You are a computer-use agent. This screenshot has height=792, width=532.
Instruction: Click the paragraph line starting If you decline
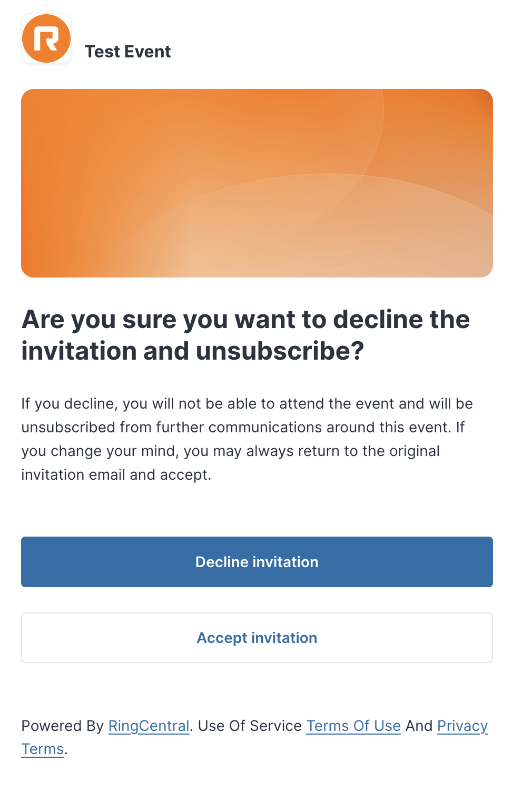coord(247,403)
